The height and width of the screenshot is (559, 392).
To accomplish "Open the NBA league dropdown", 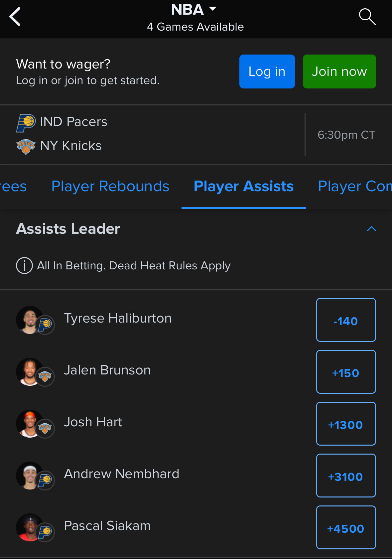I will [x=194, y=10].
